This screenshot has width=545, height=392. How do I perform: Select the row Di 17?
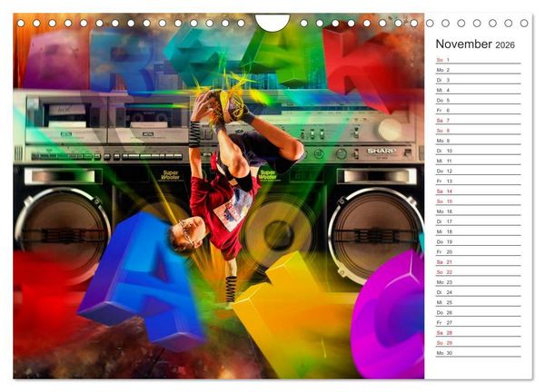pos(479,221)
